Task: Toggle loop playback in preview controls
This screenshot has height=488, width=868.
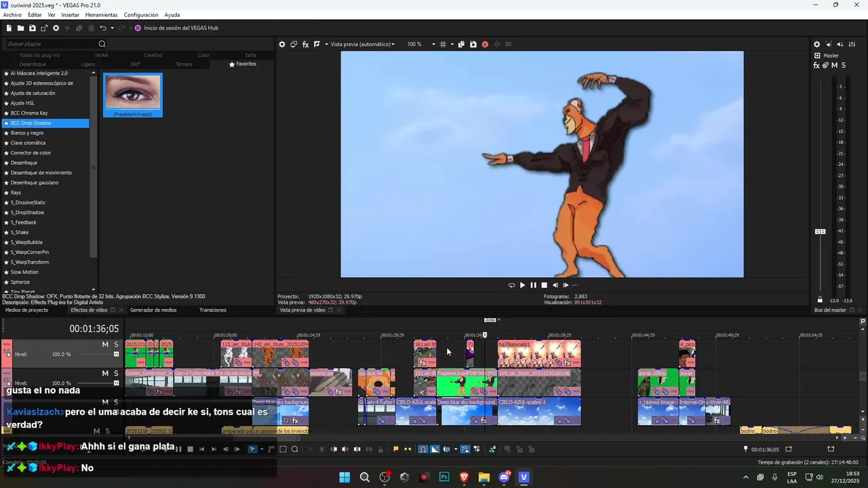Action: (x=511, y=285)
